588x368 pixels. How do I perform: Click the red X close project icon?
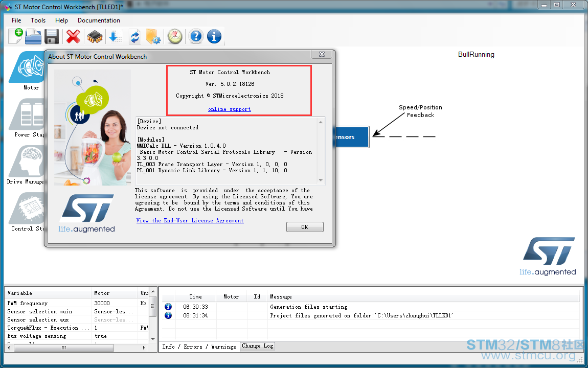[x=73, y=36]
